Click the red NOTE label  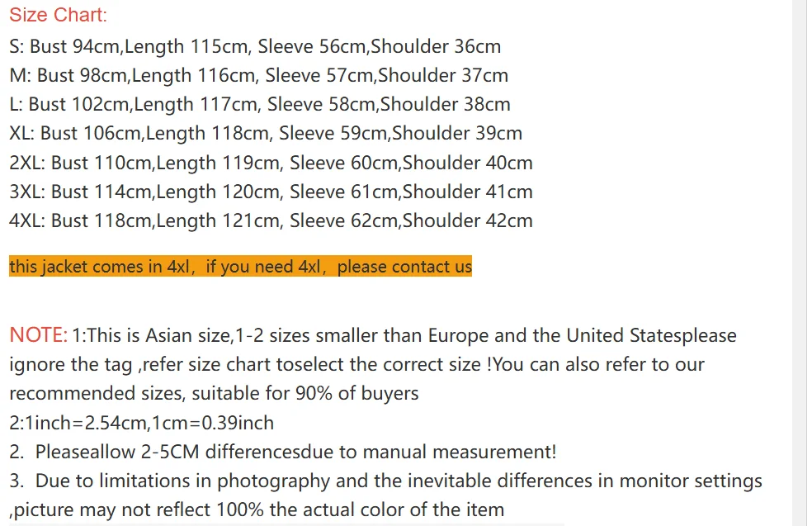point(38,335)
